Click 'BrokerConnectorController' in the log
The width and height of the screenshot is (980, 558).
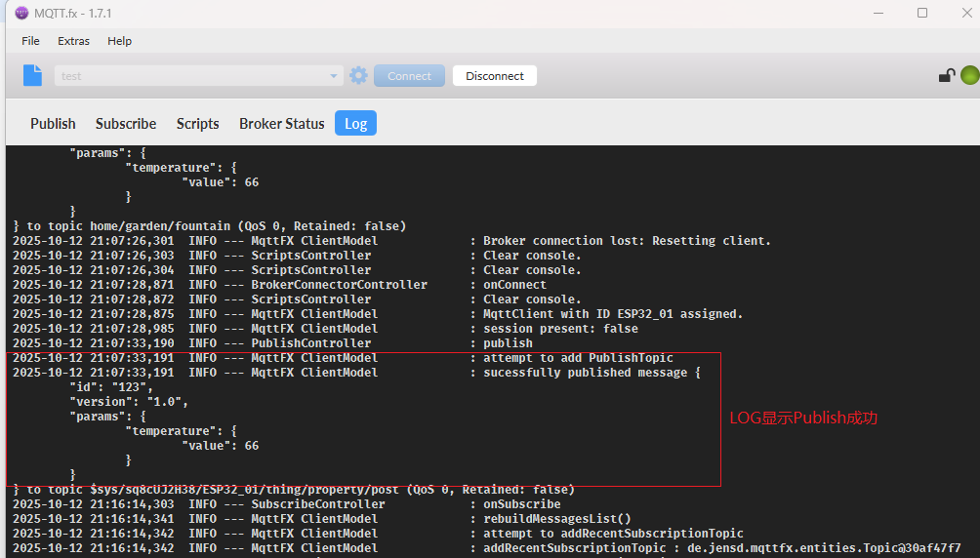tap(340, 284)
